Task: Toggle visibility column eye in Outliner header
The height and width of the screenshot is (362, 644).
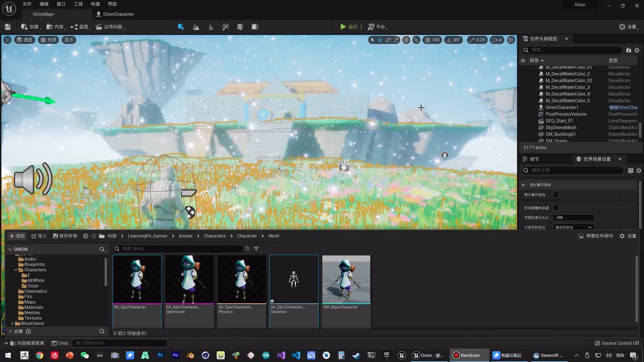Action: [x=523, y=60]
